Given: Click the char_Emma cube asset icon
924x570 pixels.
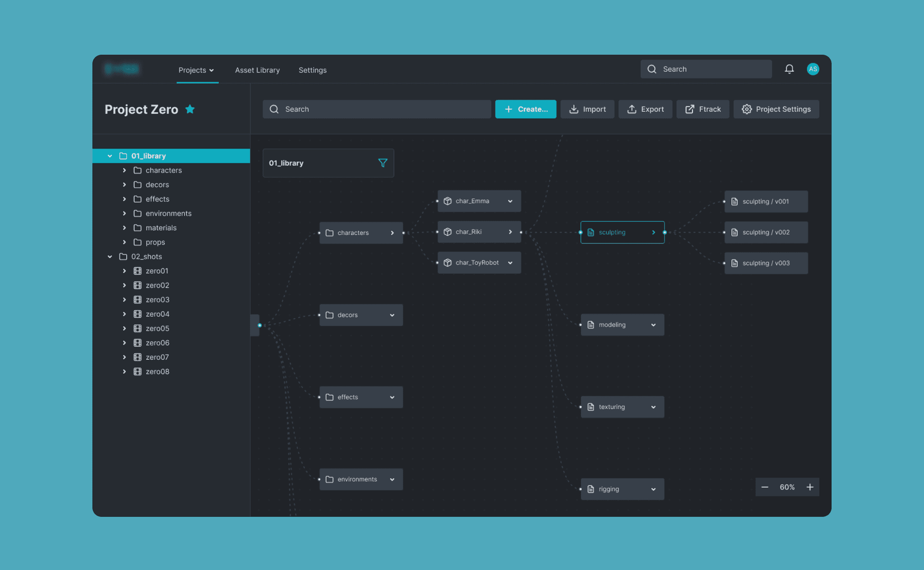Looking at the screenshot, I should tap(447, 201).
